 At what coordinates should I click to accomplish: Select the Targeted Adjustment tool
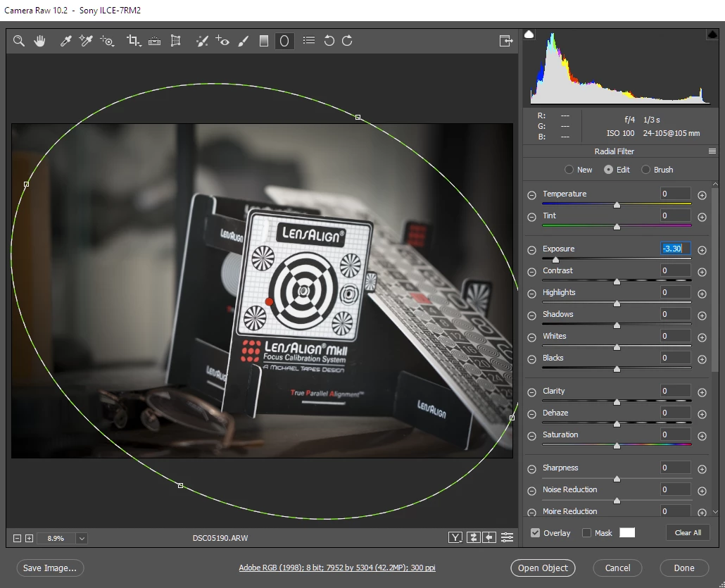click(107, 41)
